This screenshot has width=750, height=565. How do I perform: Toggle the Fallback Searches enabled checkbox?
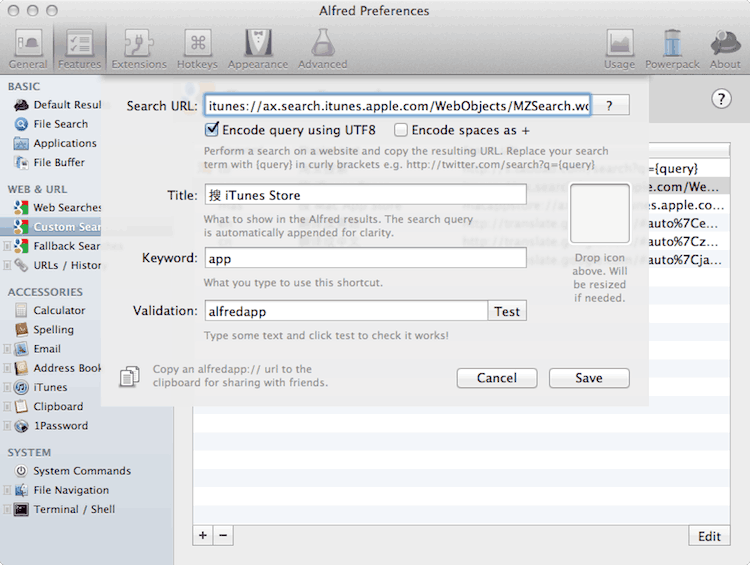[7, 246]
